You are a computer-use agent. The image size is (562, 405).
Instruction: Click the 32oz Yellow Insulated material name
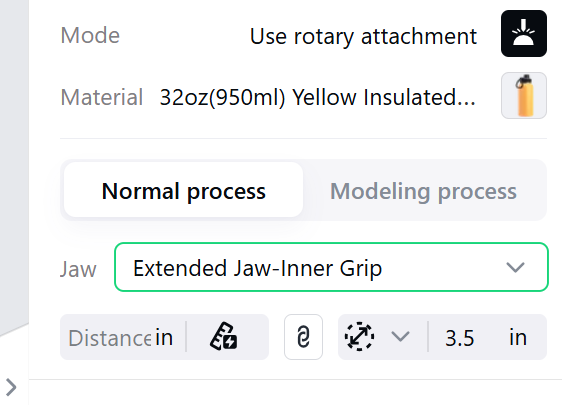318,97
